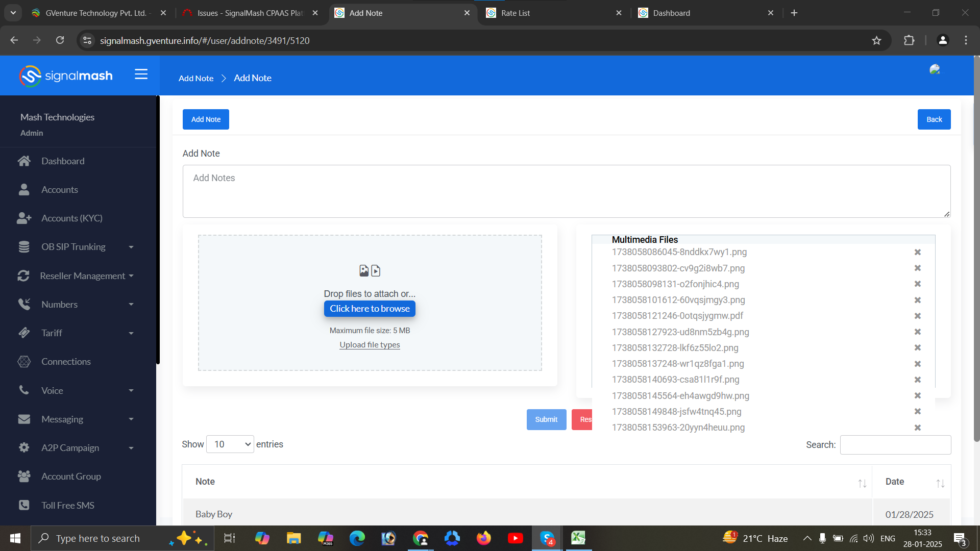The height and width of the screenshot is (551, 980).
Task: Remove file 1738058093802-cv9g2i8wb7.png
Action: [x=917, y=268]
